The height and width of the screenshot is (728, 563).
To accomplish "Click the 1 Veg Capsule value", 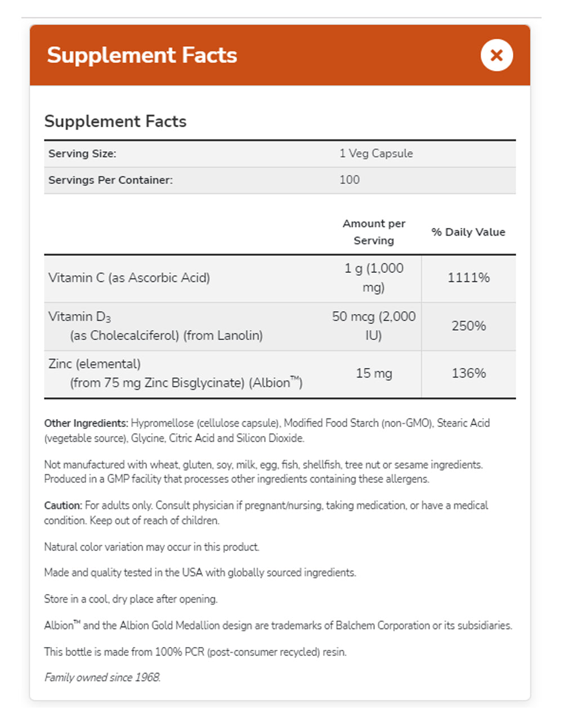I will (x=376, y=154).
